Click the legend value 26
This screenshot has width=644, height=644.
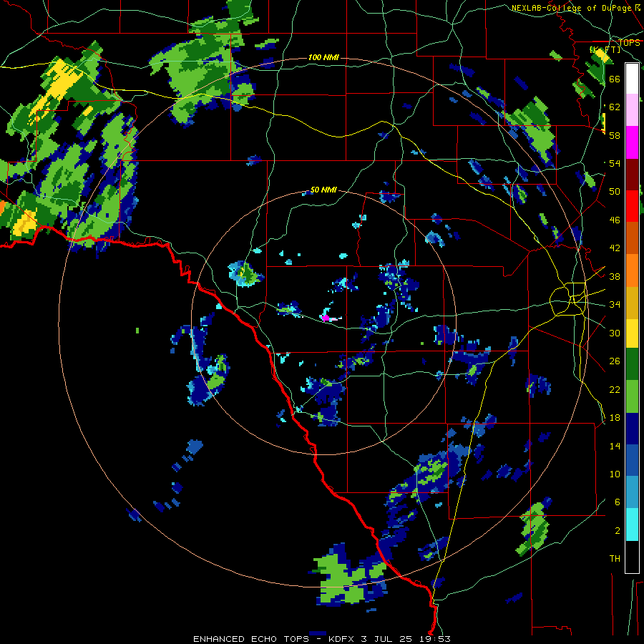615,361
